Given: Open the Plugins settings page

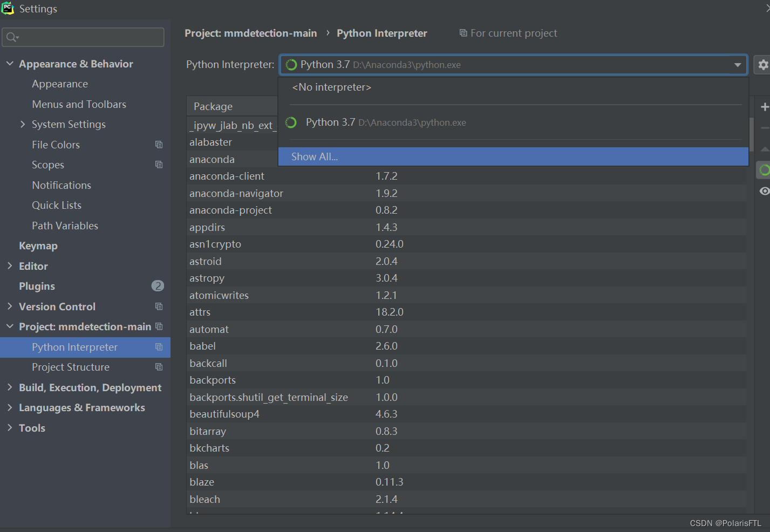Looking at the screenshot, I should [x=37, y=286].
